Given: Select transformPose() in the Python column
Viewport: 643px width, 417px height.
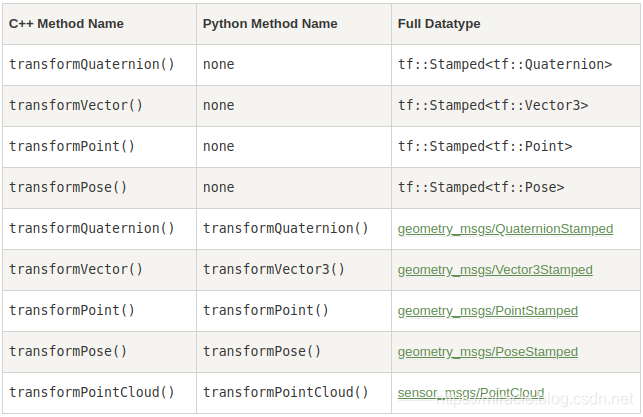Looking at the screenshot, I should tap(261, 351).
